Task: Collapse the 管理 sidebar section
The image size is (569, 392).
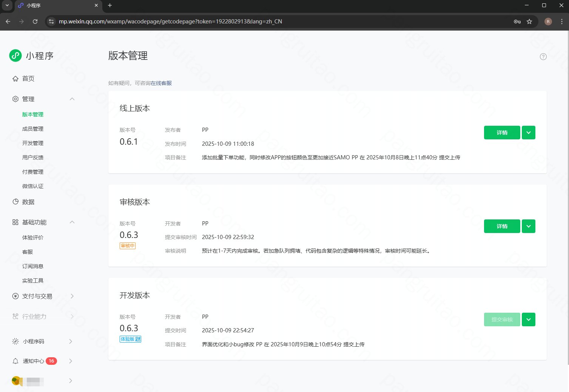Action: click(72, 99)
